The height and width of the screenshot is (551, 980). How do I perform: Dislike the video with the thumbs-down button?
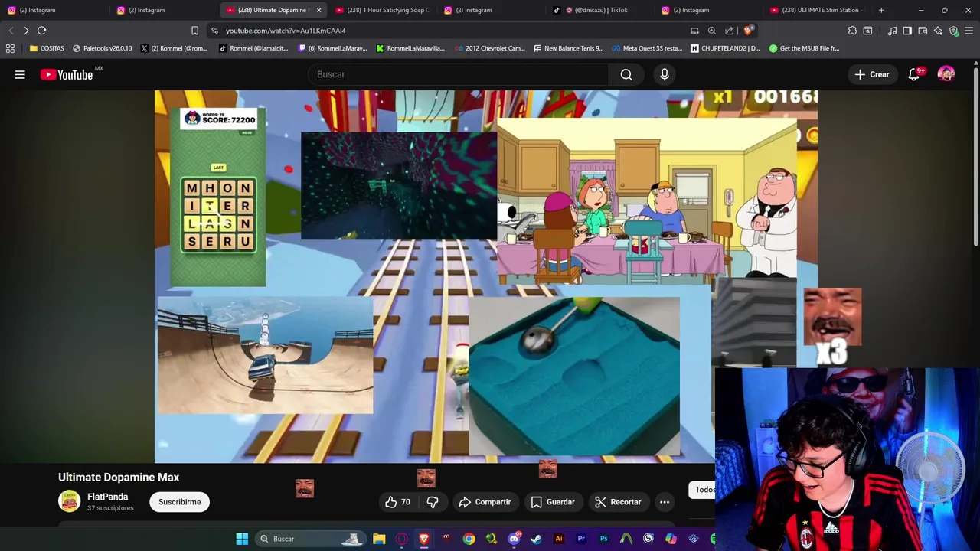[x=433, y=502]
